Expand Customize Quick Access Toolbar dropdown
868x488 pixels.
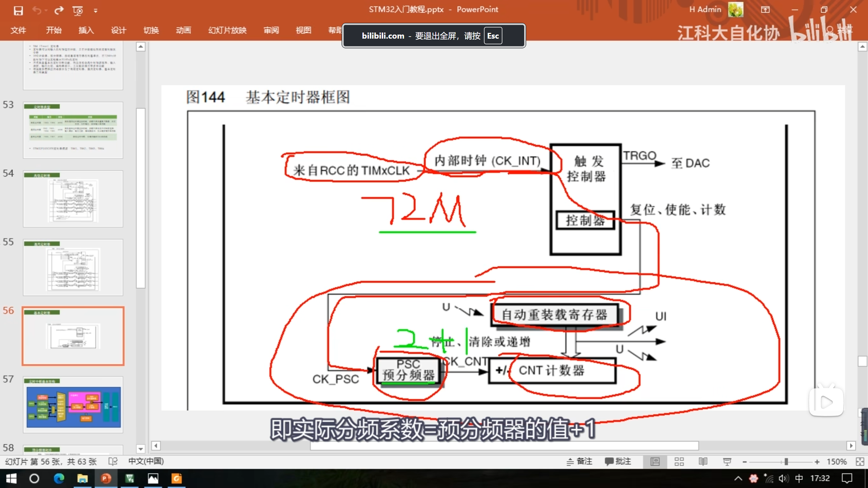[x=96, y=11]
